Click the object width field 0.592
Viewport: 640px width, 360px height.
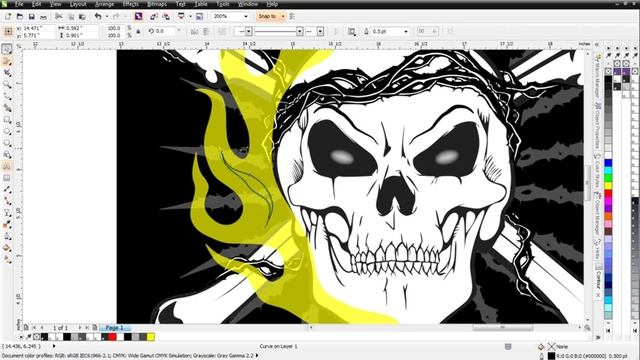coord(82,28)
